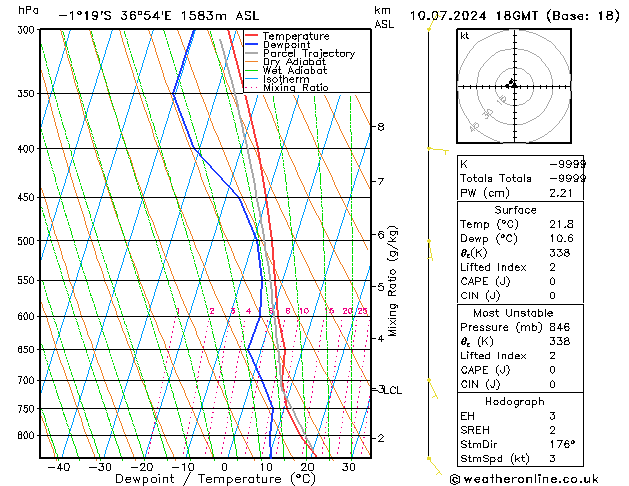Select Parcel Trajectory in the legend
The height and width of the screenshot is (486, 629).
308,54
